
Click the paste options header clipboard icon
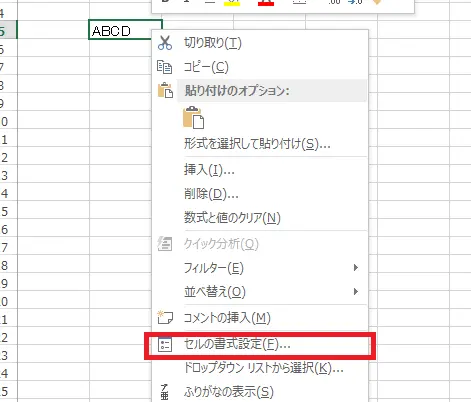pyautogui.click(x=165, y=90)
